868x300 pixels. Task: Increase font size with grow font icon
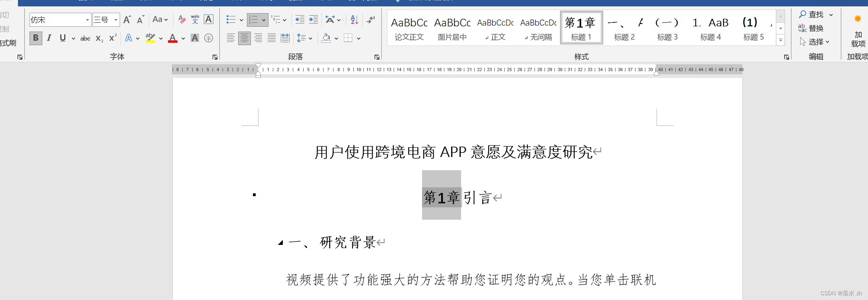click(127, 20)
